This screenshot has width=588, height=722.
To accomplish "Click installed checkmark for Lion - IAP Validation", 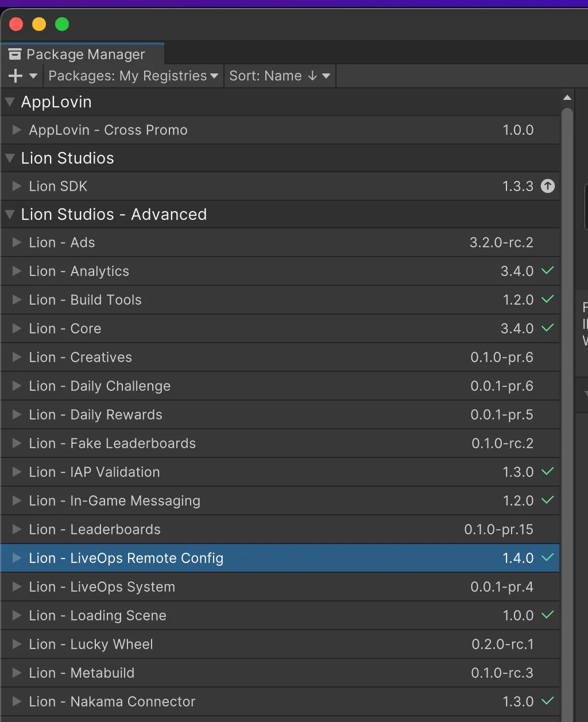I will (x=548, y=471).
